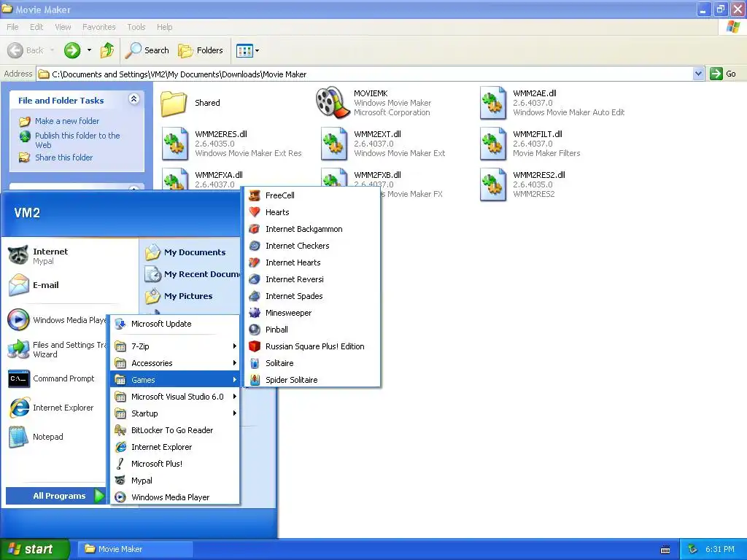Select WMM2RES2.dll file
This screenshot has width=747, height=560.
(522, 184)
